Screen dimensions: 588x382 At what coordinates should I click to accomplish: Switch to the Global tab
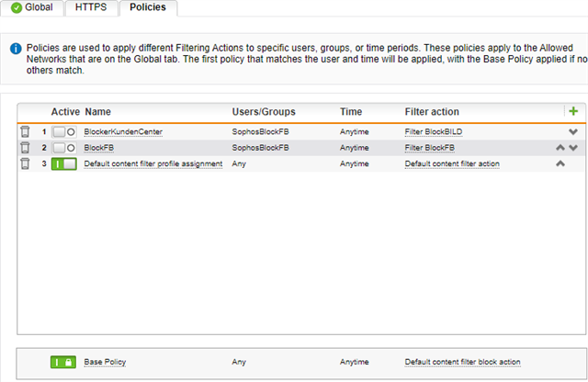[33, 7]
